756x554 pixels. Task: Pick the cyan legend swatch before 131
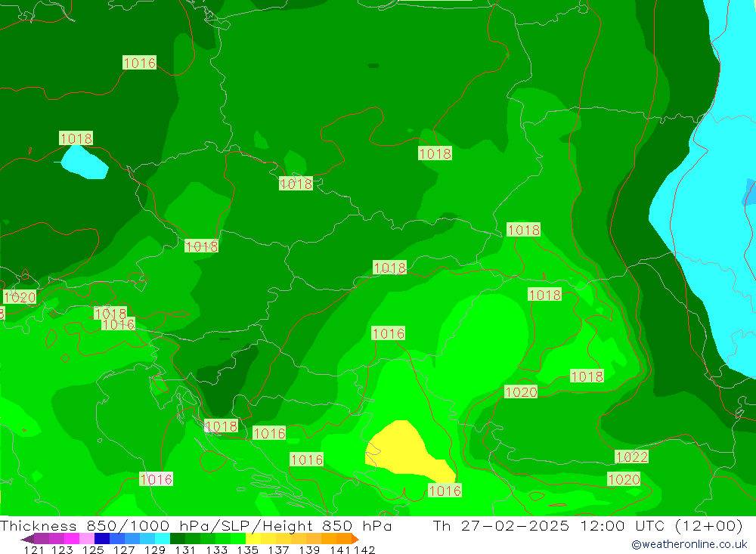point(163,539)
